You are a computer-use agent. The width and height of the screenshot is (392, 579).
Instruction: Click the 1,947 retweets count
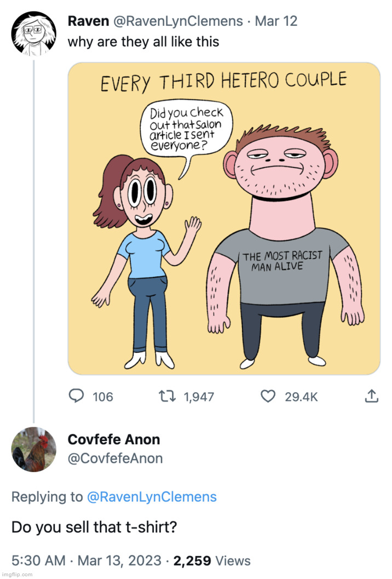199,397
